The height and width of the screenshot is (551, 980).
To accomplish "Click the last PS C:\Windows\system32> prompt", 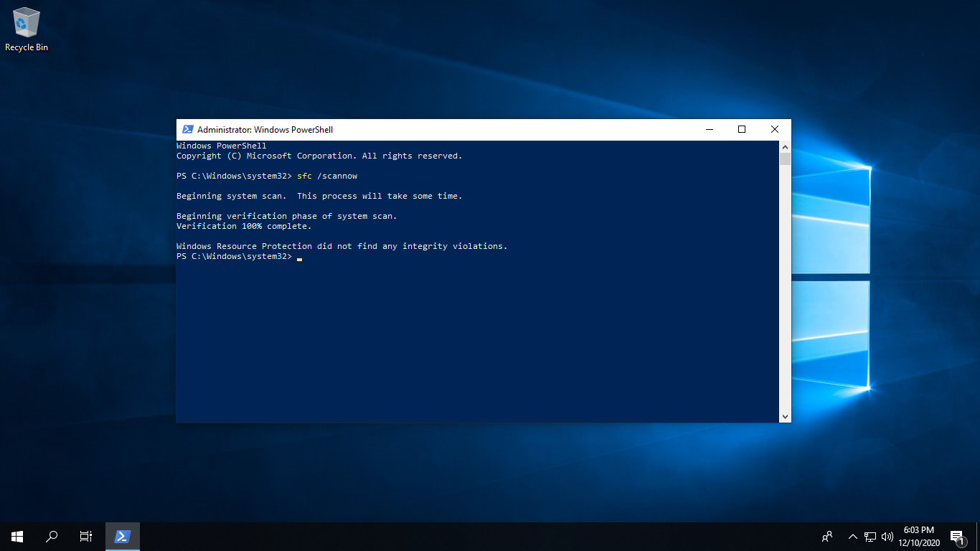I will [234, 256].
